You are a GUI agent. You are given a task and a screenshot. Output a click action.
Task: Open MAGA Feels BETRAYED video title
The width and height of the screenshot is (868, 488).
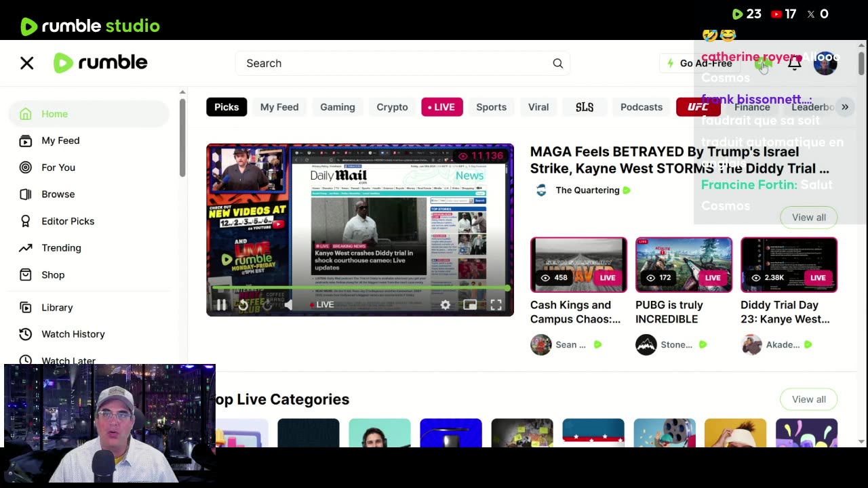click(679, 160)
